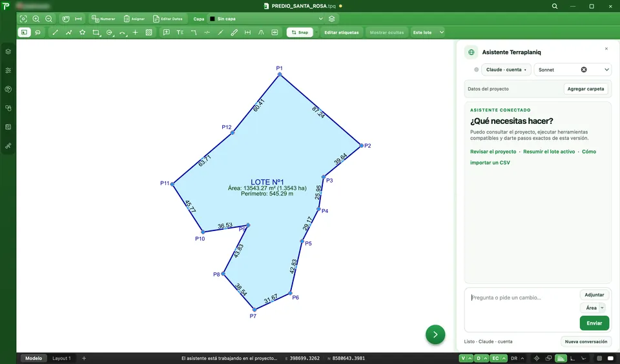
Task: Select the arrow selection tool
Action: 24,32
